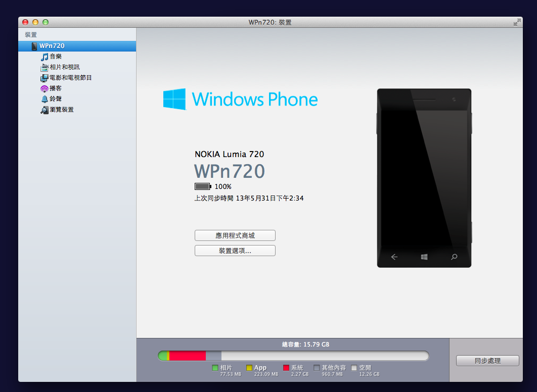
Task: Click the green zoom window button
Action: coord(46,22)
